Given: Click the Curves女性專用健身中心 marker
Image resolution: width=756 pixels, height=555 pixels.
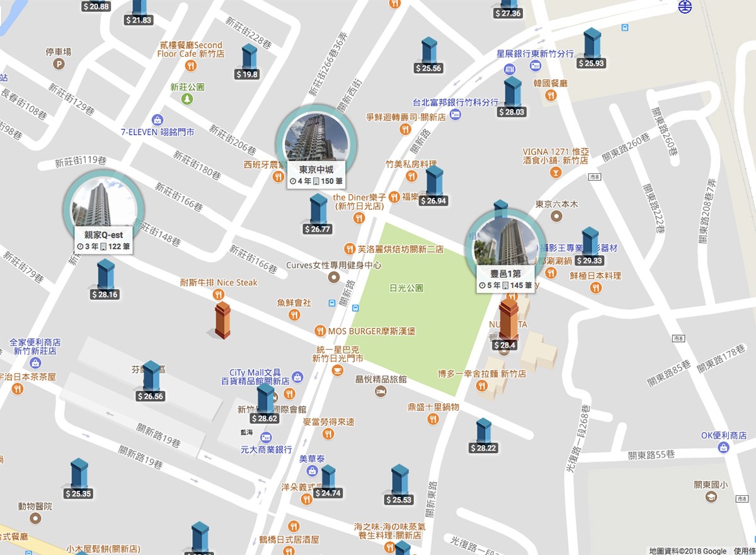Looking at the screenshot, I should (x=334, y=278).
